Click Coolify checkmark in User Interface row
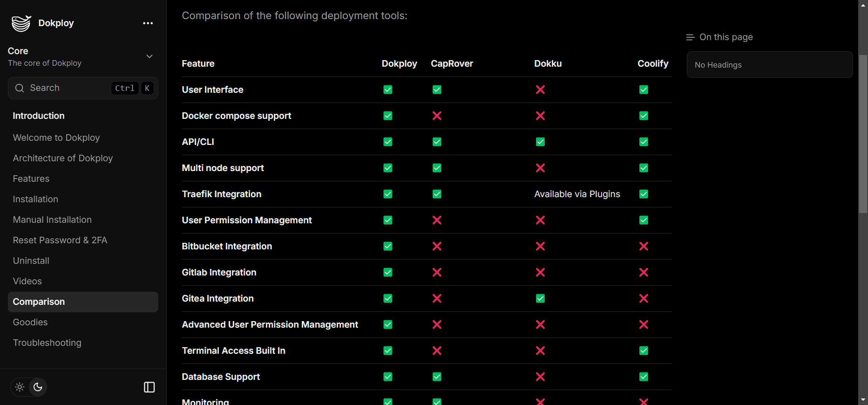This screenshot has height=405, width=868. (x=644, y=89)
